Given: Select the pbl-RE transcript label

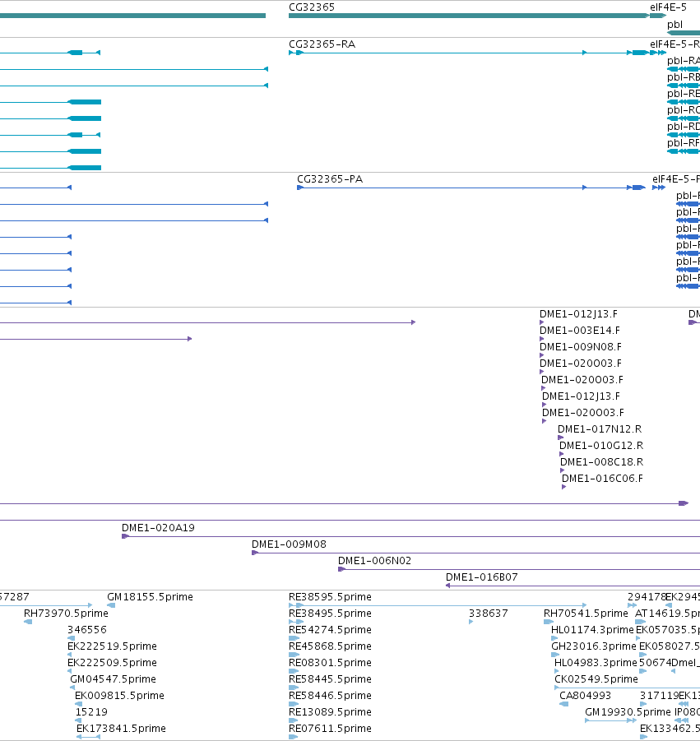Looking at the screenshot, I should (x=684, y=94).
